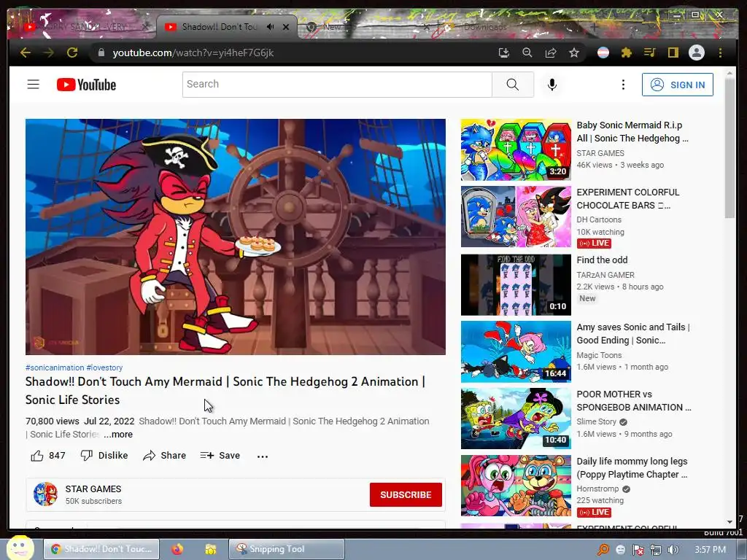Click the address bar URL
Screen dimensions: 747x560
(x=193, y=52)
